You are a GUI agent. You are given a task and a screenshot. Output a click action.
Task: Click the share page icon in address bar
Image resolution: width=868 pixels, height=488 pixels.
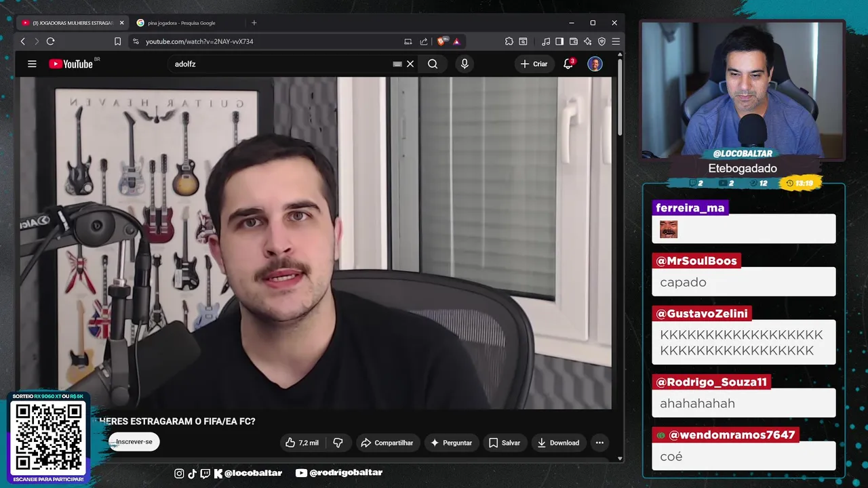[x=424, y=41]
